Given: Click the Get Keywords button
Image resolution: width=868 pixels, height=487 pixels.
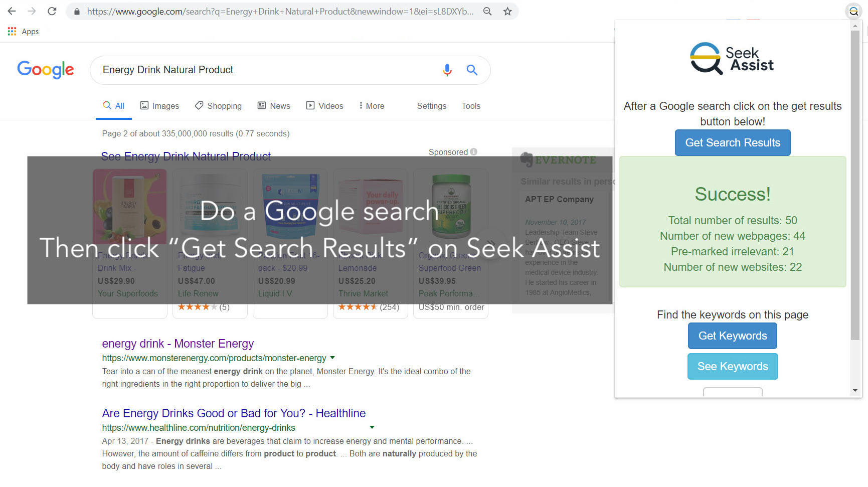Looking at the screenshot, I should point(733,336).
